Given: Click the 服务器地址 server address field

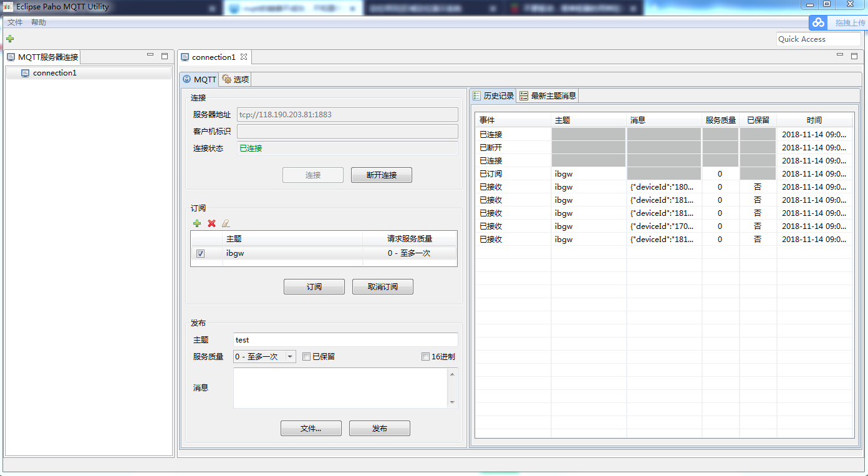Looking at the screenshot, I should click(x=347, y=115).
